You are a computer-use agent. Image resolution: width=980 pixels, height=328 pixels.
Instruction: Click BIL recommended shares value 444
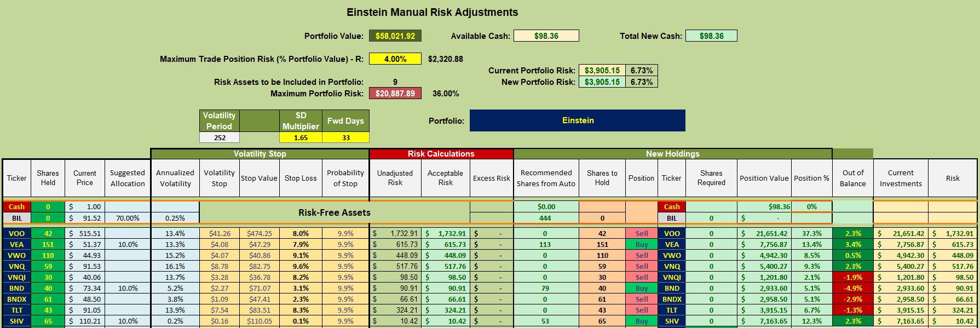tap(545, 218)
